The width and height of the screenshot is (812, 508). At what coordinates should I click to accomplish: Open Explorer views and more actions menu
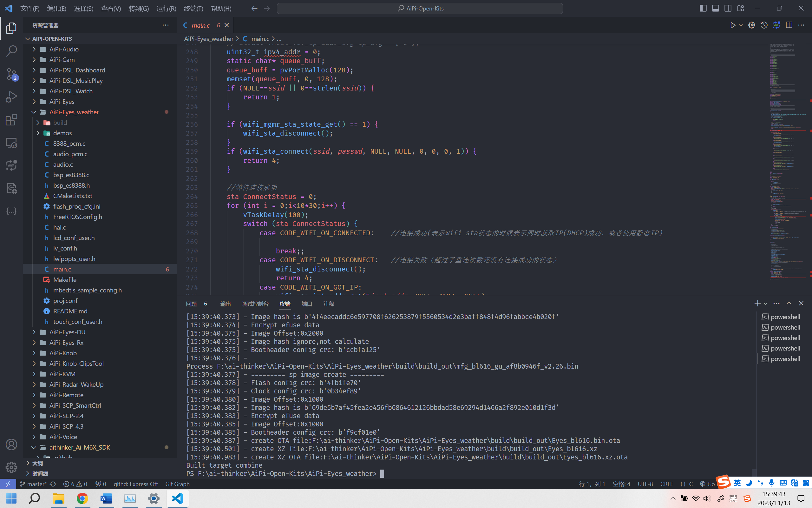click(166, 25)
